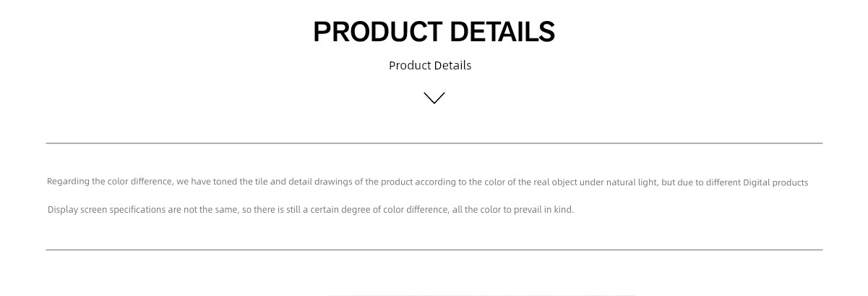
Task: Click the text 'all the color to prevail in kind'
Action: pyautogui.click(x=512, y=210)
